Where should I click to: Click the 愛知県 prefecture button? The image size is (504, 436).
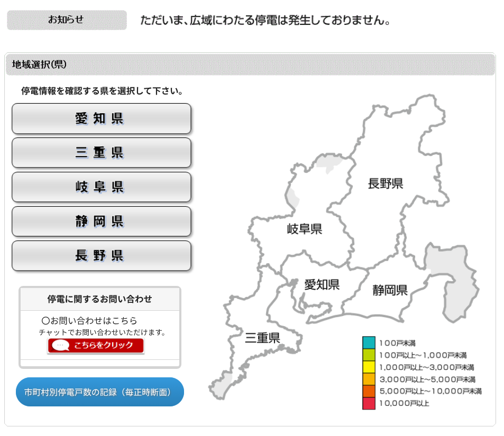pyautogui.click(x=101, y=118)
